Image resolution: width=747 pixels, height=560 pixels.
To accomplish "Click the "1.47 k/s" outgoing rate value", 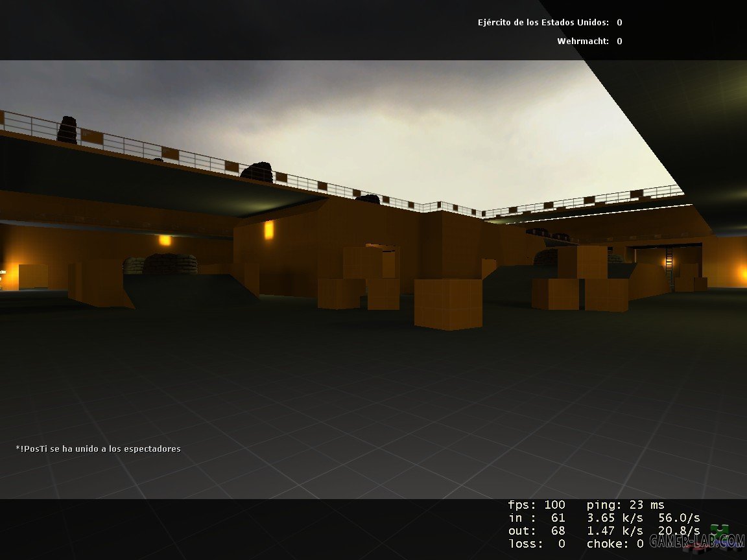I will click(x=615, y=530).
